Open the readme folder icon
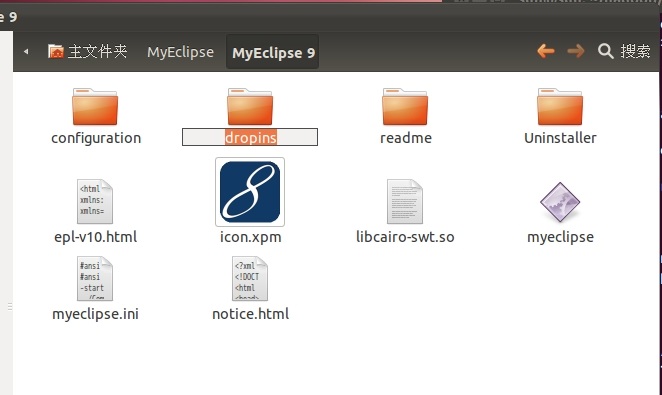Screen dimensions: 662x395 pyautogui.click(x=405, y=107)
